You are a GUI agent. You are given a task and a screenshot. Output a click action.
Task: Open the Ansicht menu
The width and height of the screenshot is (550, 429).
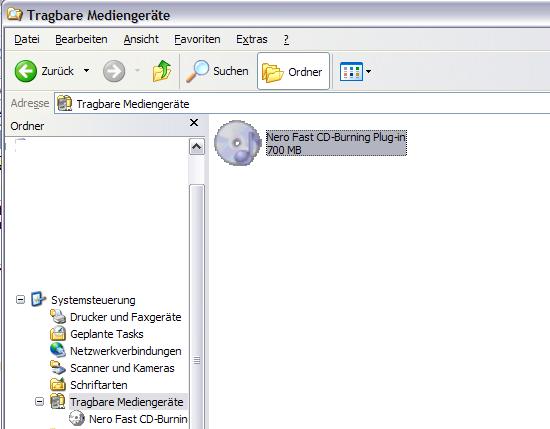(x=141, y=39)
